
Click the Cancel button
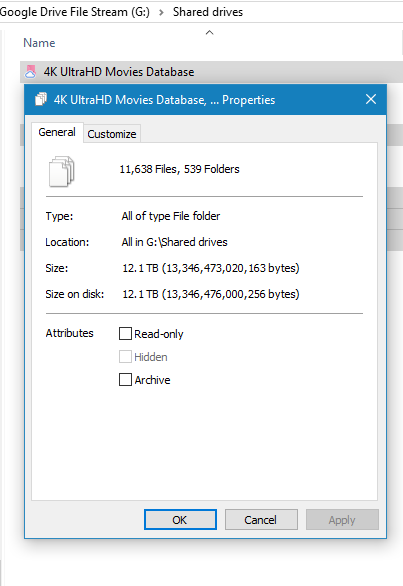261,519
